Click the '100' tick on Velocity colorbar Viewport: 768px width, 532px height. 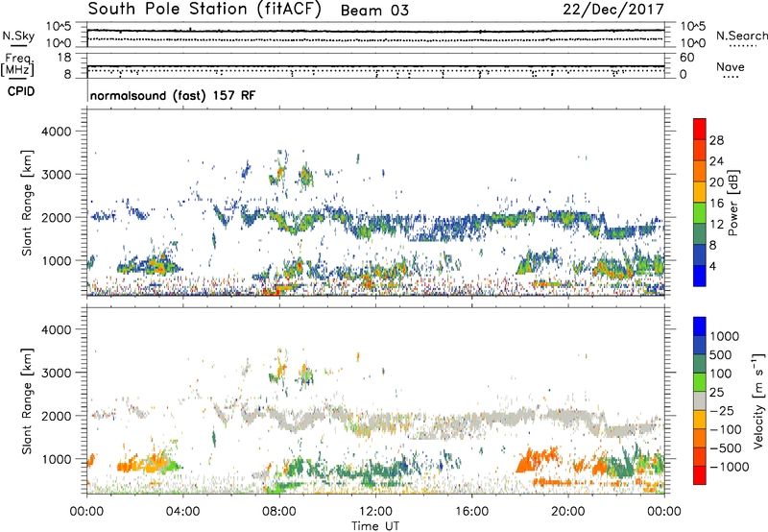[721, 374]
